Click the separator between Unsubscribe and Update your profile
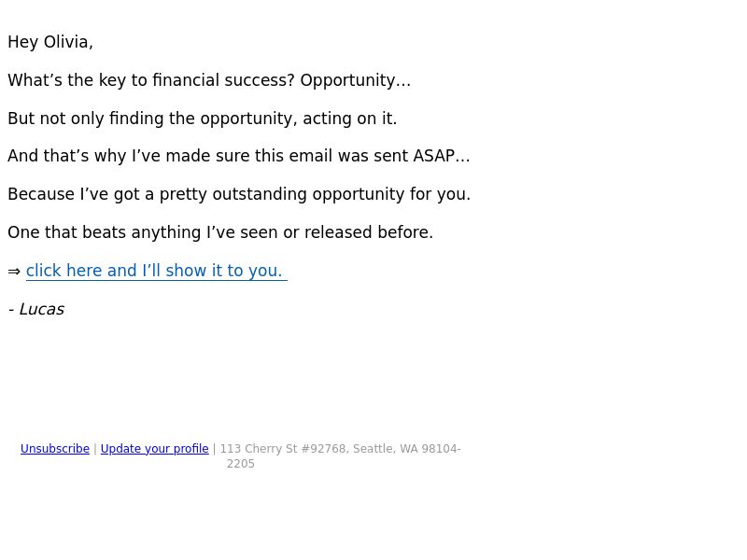The height and width of the screenshot is (560, 747). point(95,449)
